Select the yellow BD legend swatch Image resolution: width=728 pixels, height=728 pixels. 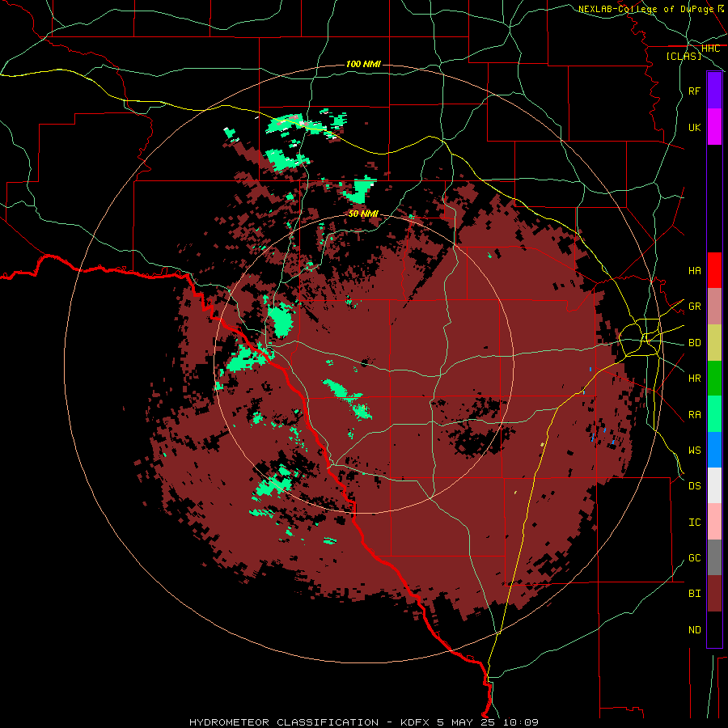(x=714, y=343)
